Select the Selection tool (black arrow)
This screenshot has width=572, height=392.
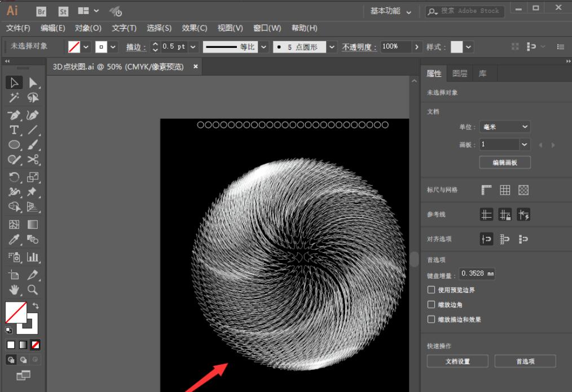pos(14,83)
